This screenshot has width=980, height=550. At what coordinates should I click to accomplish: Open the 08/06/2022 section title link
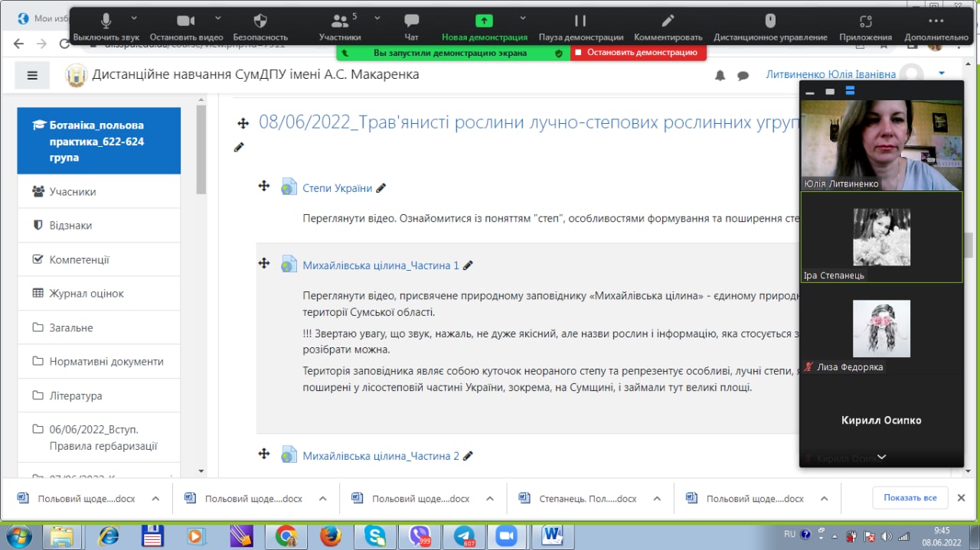[528, 122]
